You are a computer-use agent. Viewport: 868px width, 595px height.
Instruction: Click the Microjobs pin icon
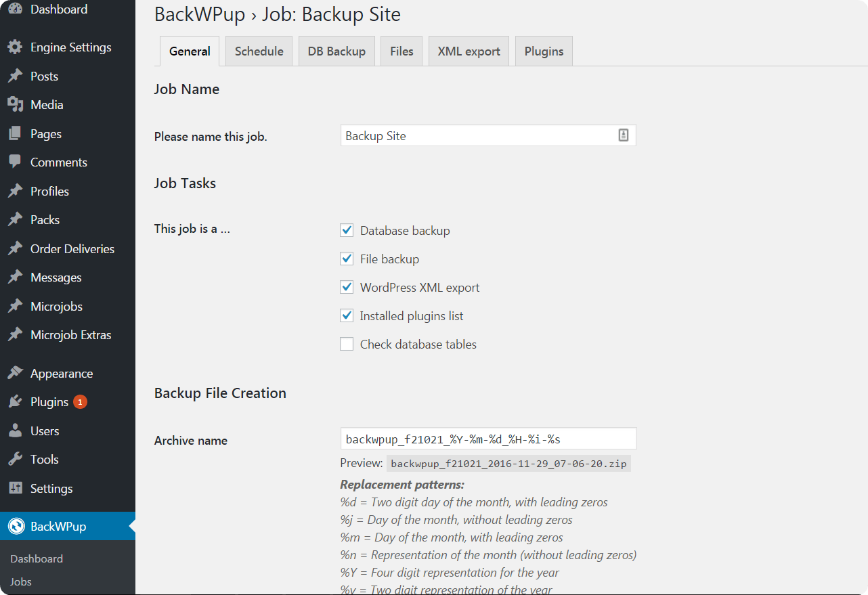pyautogui.click(x=15, y=306)
